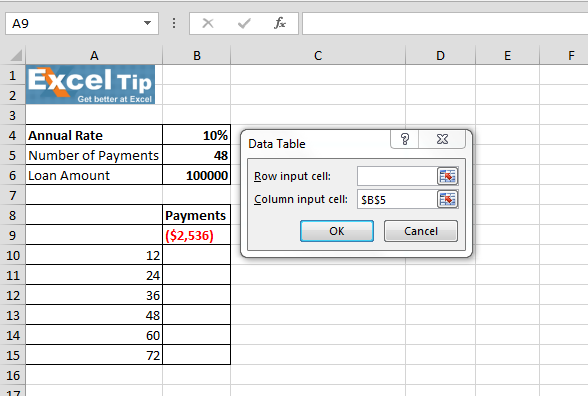
Task: Click the range selector icon for Column input cell
Action: pyautogui.click(x=447, y=199)
